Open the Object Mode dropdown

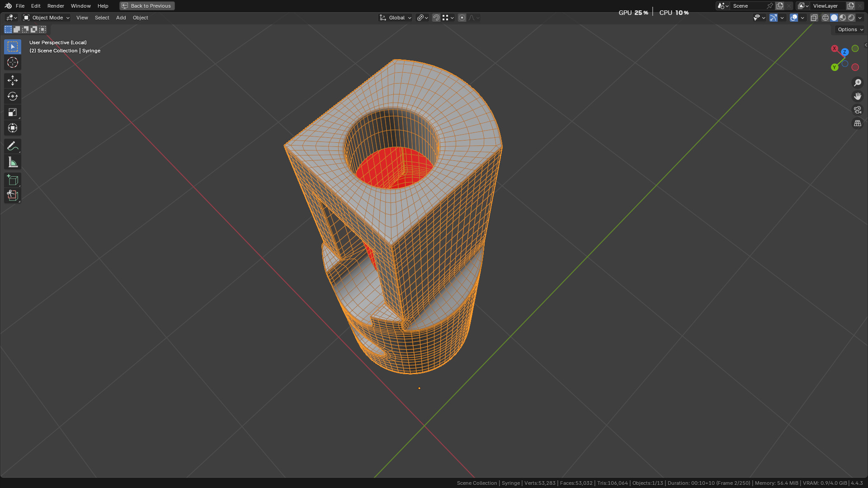tap(47, 18)
